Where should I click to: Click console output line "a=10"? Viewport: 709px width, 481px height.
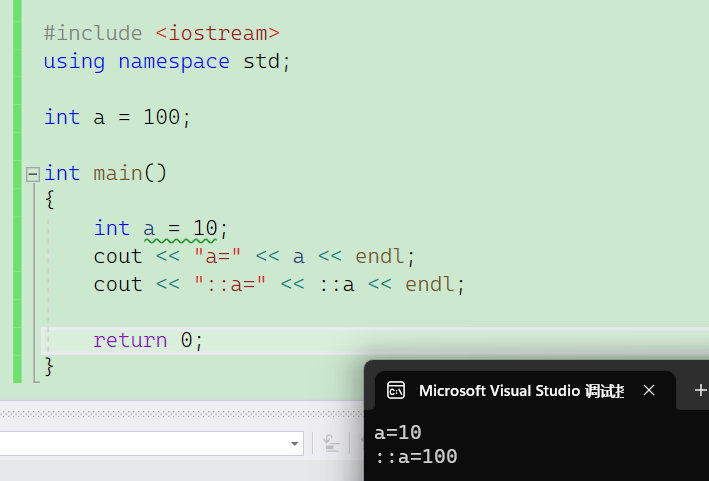[398, 433]
